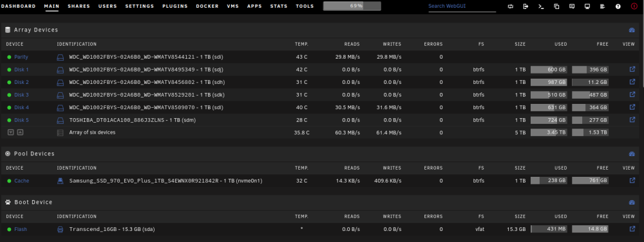Open the Settings menu
644x242 pixels.
pyautogui.click(x=140, y=6)
